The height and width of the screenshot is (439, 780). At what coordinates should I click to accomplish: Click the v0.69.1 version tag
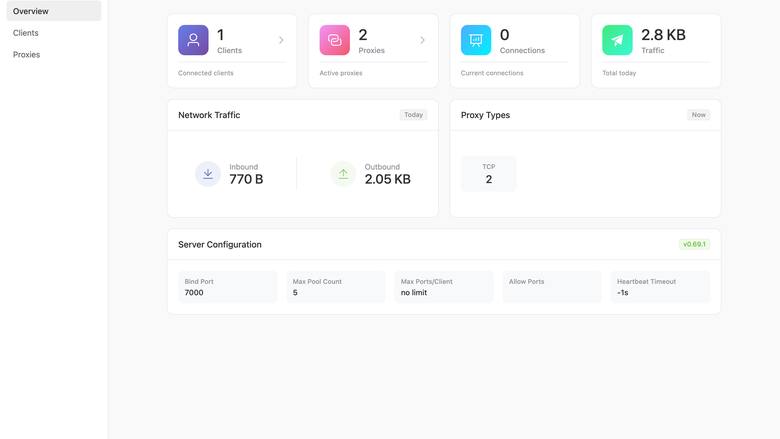694,244
